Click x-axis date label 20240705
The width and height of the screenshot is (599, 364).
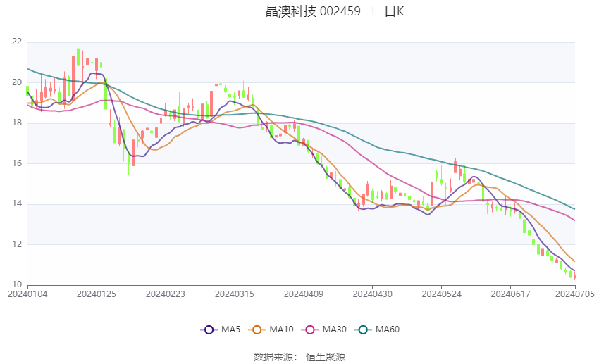(574, 294)
